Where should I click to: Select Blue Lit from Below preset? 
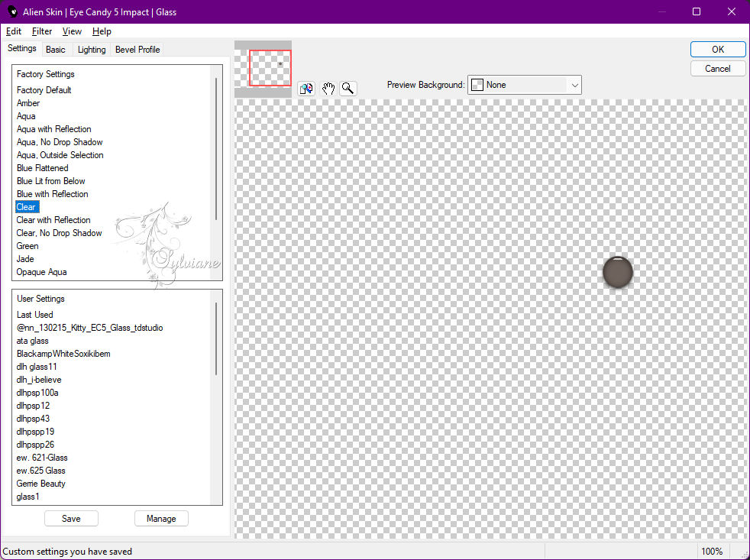click(50, 181)
